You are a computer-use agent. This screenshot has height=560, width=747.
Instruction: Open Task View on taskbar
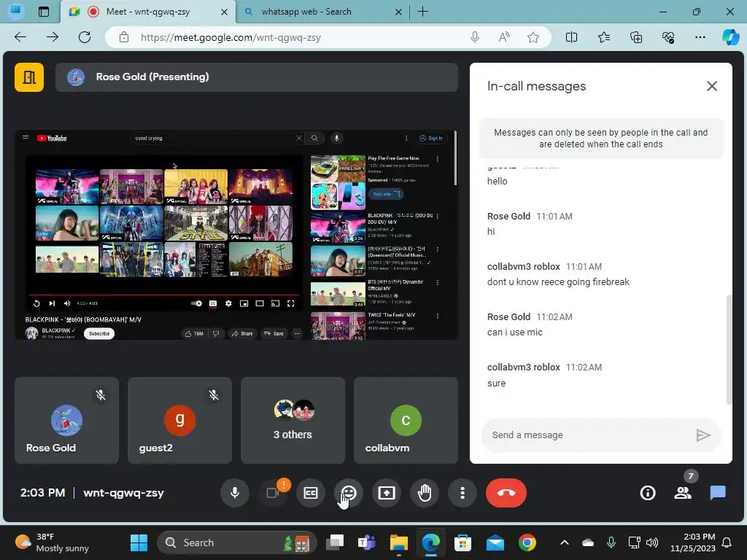[335, 542]
